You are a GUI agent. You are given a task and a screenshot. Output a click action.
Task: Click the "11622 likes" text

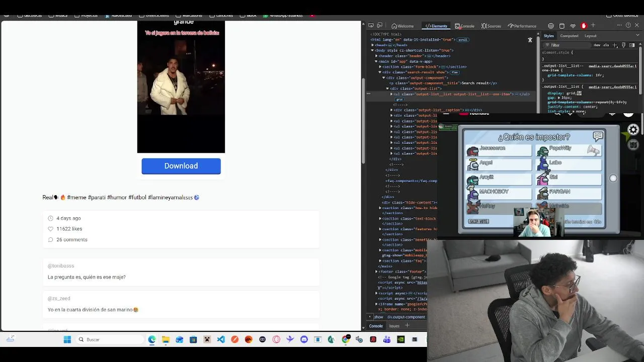[69, 229]
